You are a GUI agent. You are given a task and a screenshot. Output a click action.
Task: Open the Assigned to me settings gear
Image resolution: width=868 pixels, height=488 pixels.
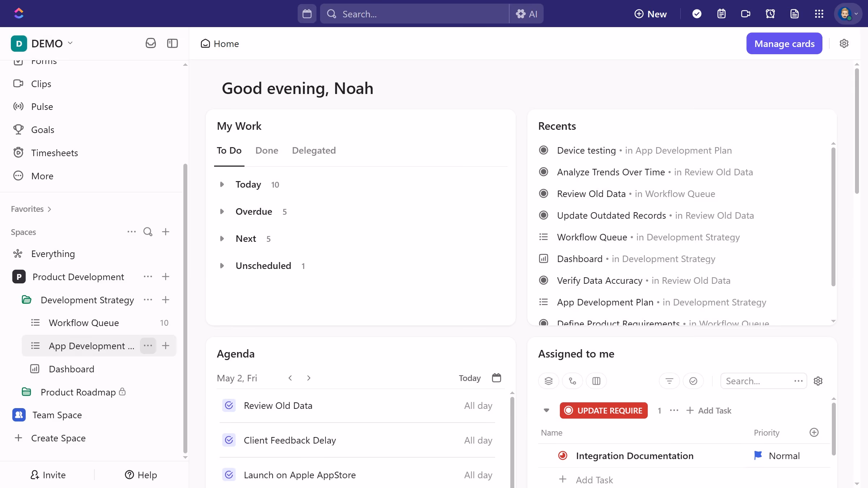818,381
